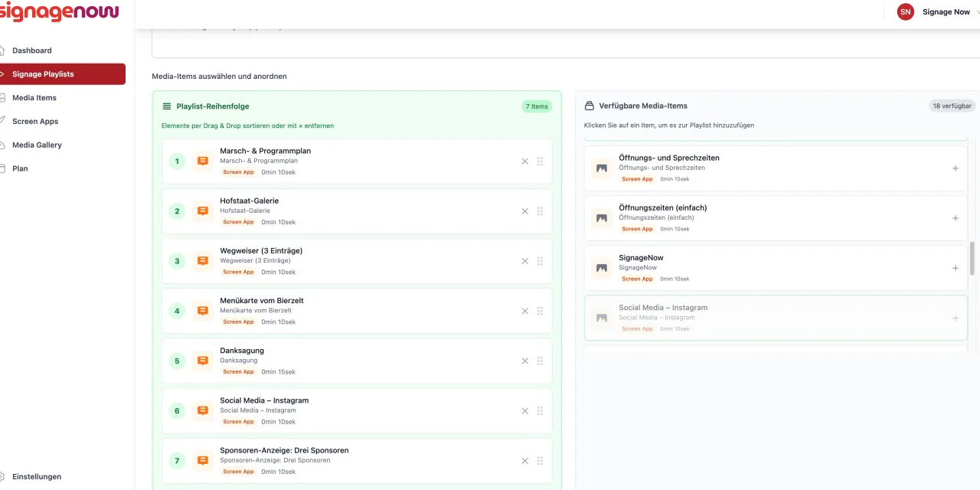The height and width of the screenshot is (490, 980).
Task: Remove Marsch- & Programmplan with its × icon
Action: tap(524, 162)
